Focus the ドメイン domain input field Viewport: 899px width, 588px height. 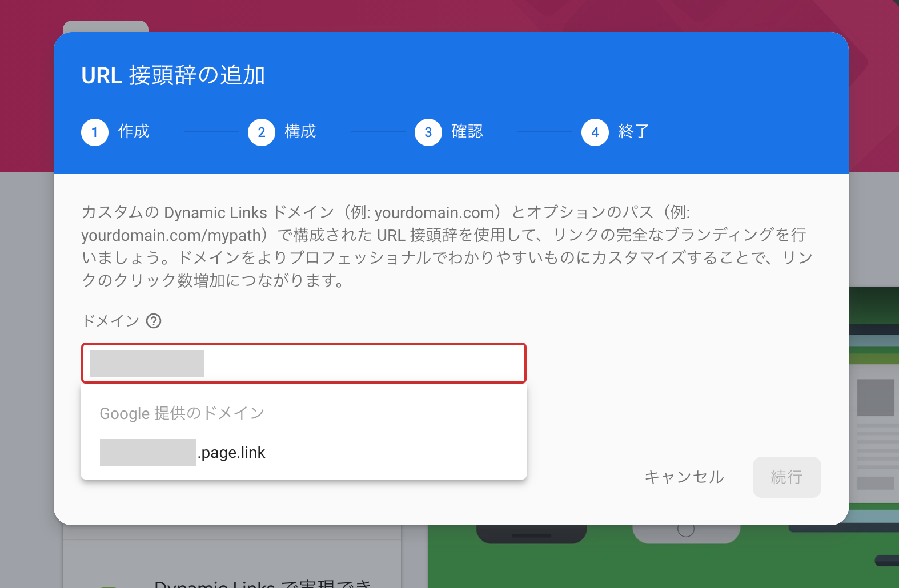click(x=303, y=363)
